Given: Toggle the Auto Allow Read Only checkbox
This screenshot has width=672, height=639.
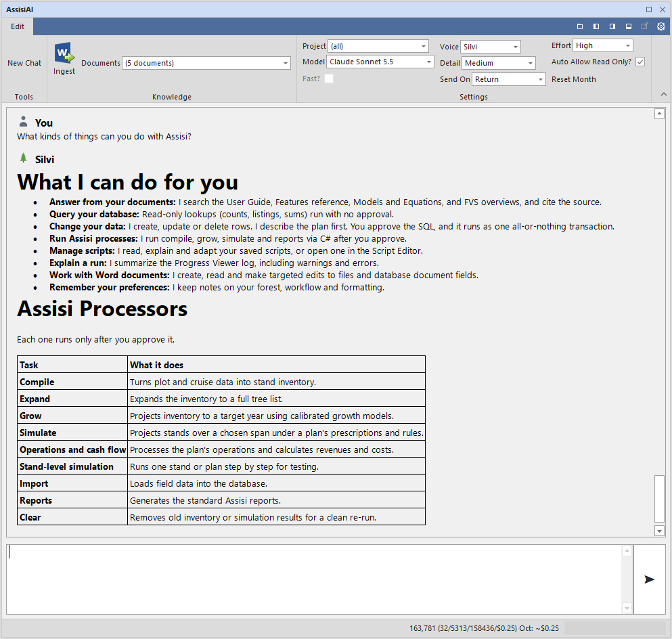Looking at the screenshot, I should click(x=640, y=62).
